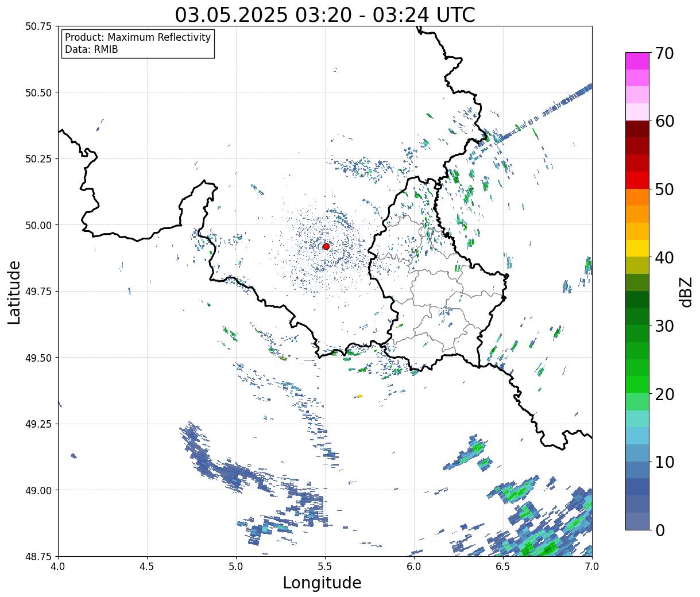Pick the olive-yellow swatch just below 40

[x=637, y=265]
